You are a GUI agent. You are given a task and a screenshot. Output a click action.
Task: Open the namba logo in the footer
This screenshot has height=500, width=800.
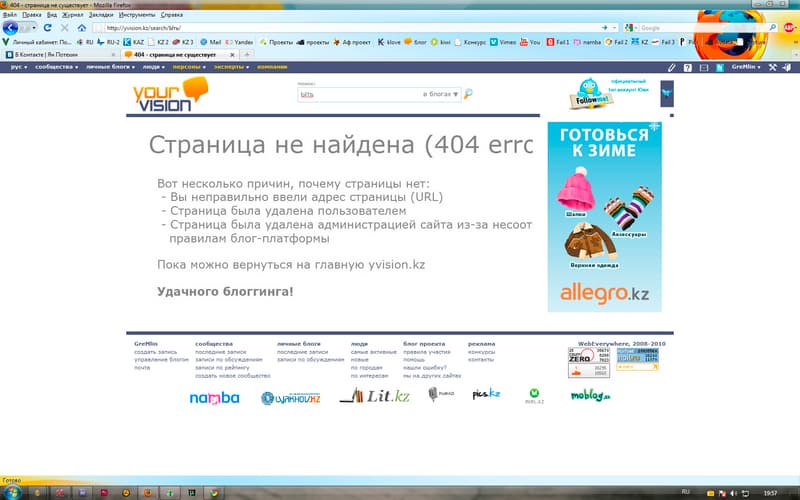[214, 398]
